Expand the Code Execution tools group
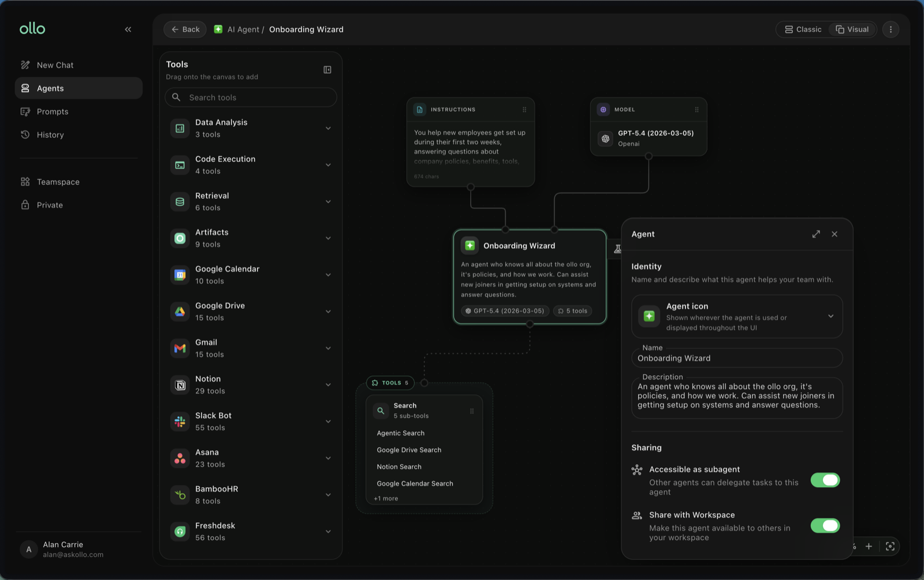This screenshot has height=580, width=924. 328,165
